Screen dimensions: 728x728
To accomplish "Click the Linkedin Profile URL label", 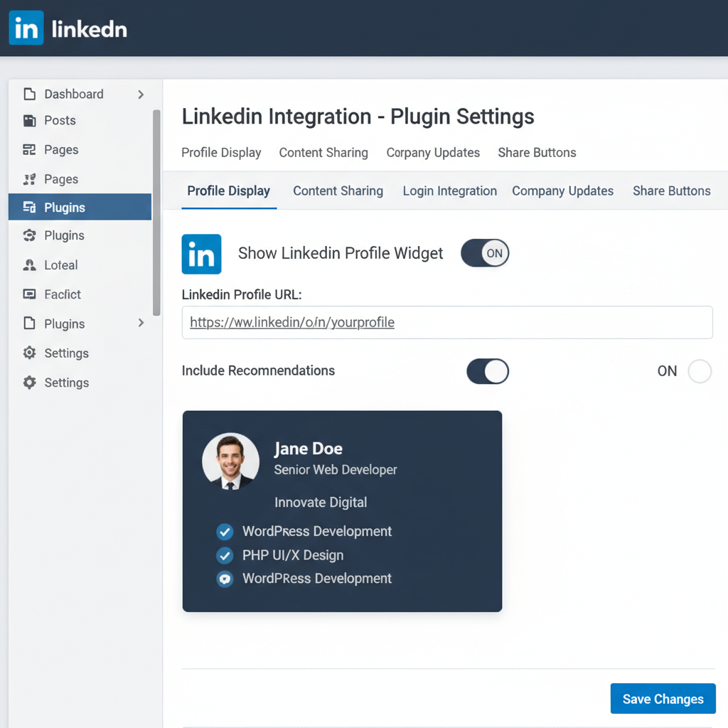I will point(242,295).
